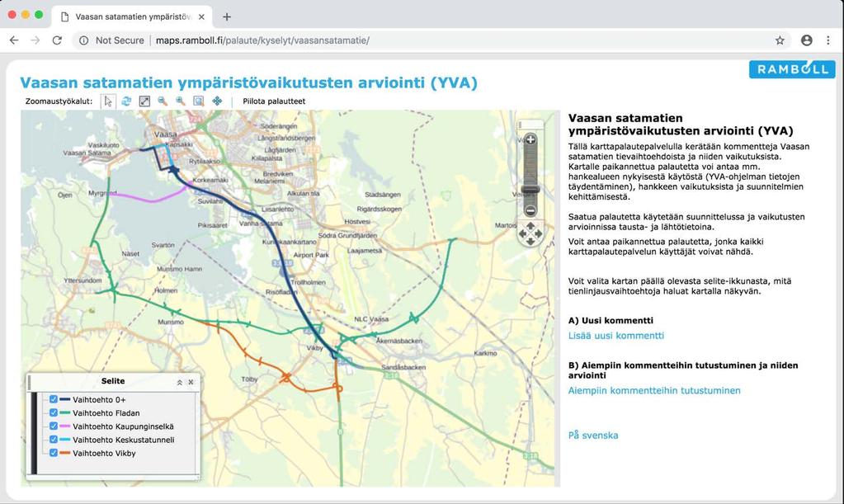Click the Vaihtoehto Fladan legend label
The height and width of the screenshot is (504, 844).
click(106, 413)
